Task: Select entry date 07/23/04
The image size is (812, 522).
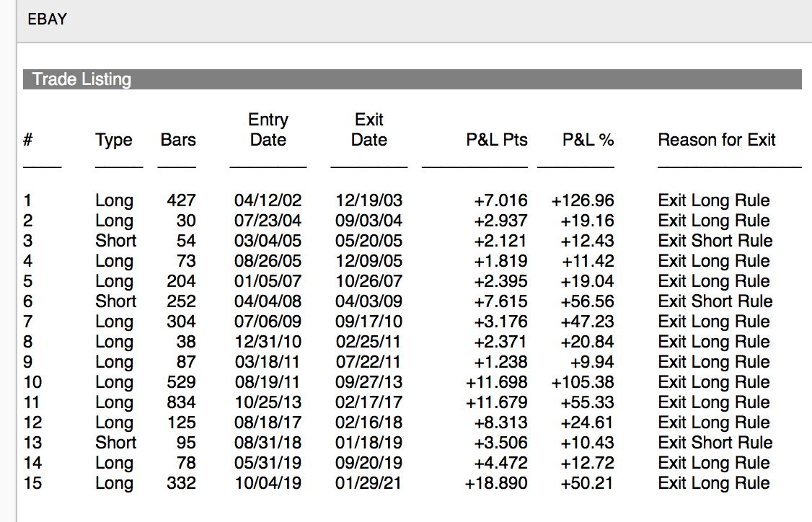Action: coord(268,221)
